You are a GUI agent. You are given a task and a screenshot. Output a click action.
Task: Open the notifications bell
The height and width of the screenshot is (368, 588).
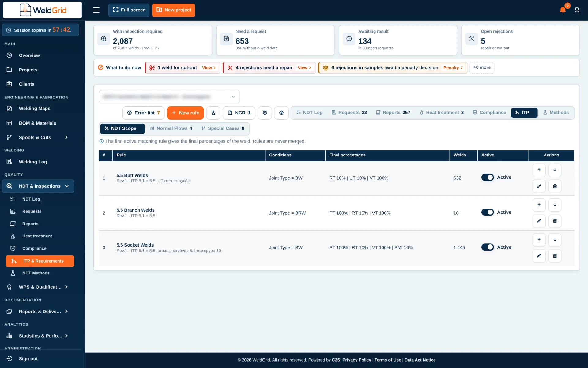click(563, 10)
